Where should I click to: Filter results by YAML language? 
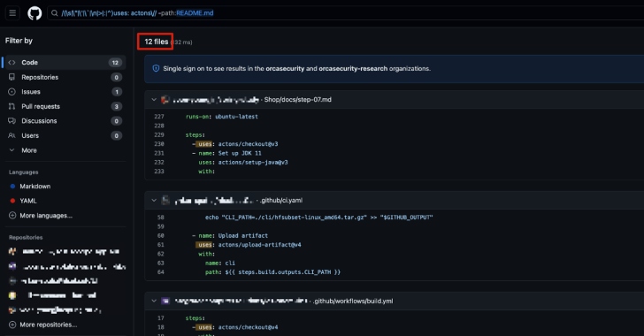[x=28, y=201]
